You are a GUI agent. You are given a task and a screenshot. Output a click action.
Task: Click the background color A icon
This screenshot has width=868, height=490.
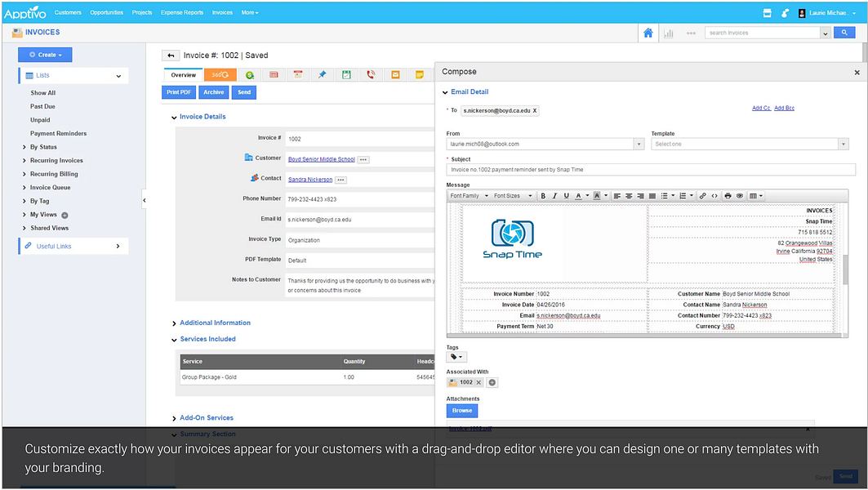pyautogui.click(x=597, y=196)
